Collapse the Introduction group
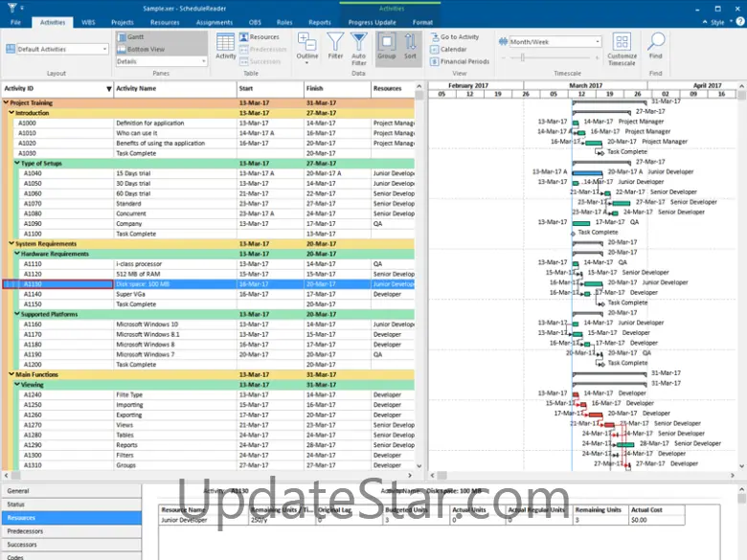The height and width of the screenshot is (560, 747). tap(11, 112)
